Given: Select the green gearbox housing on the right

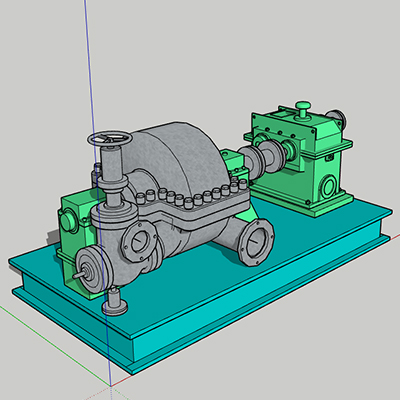Looking at the screenshot, I should (299, 160).
